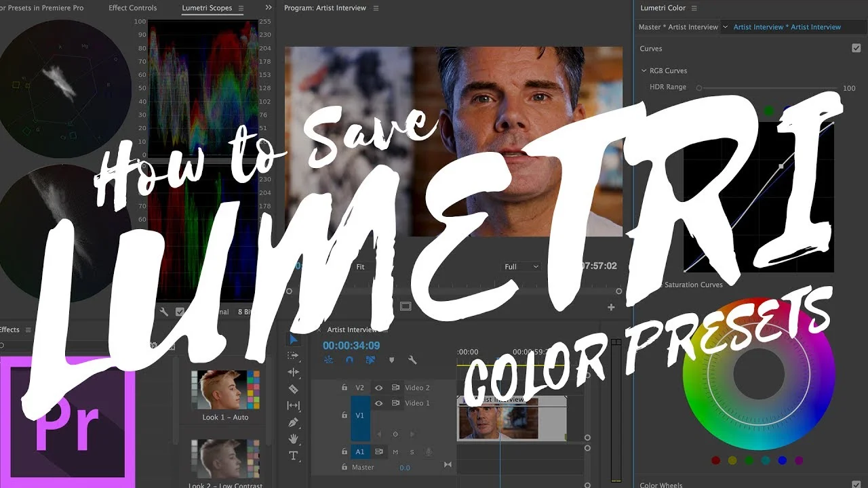Enable voice-over record on A1
The image size is (868, 488).
pyautogui.click(x=429, y=451)
